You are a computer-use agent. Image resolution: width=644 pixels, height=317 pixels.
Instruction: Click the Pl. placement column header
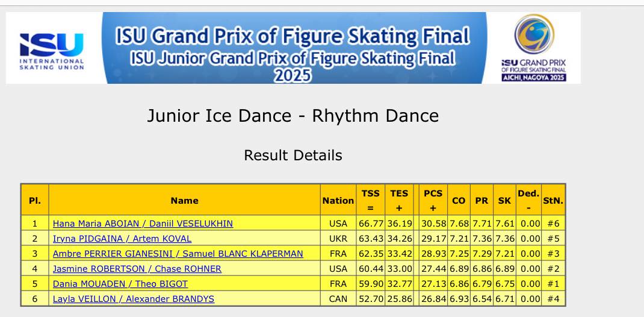point(35,201)
